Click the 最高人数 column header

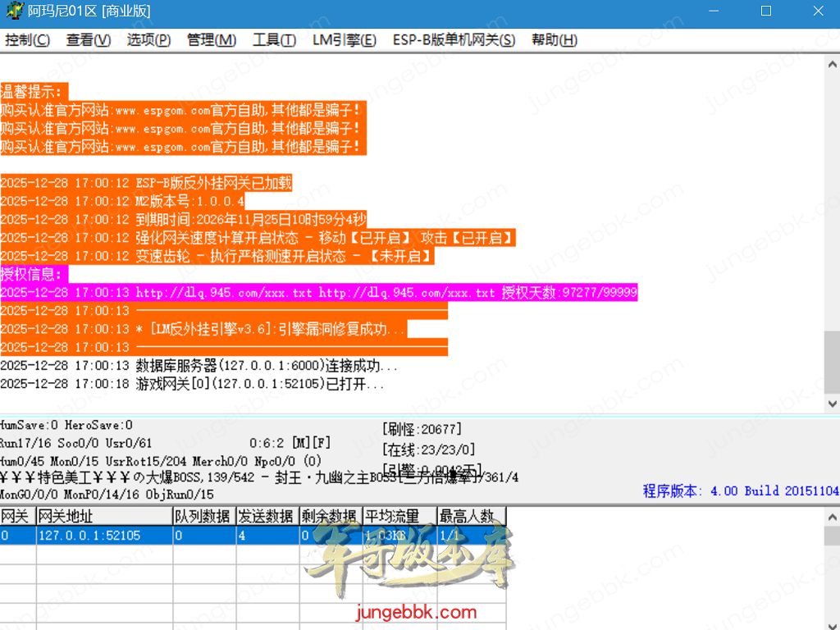pos(469,516)
